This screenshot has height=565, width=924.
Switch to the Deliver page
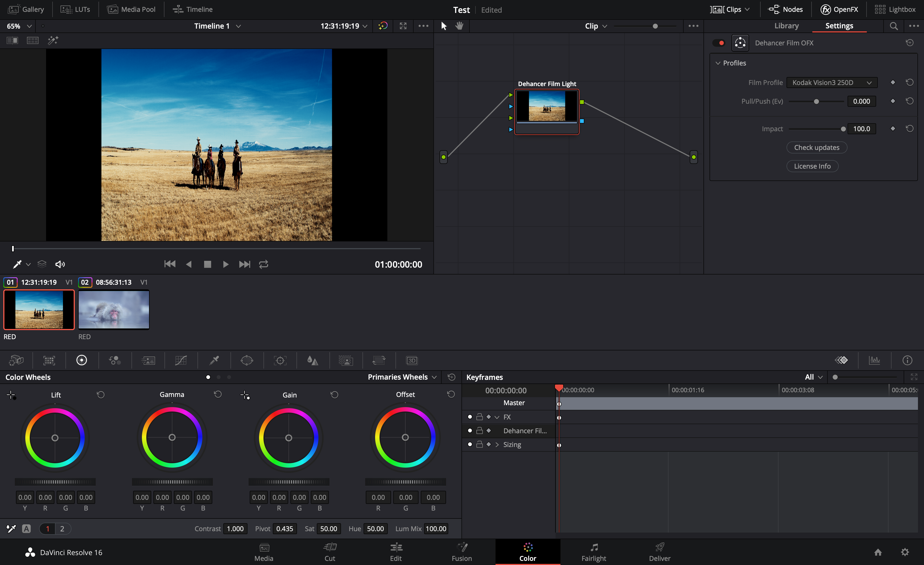(660, 552)
